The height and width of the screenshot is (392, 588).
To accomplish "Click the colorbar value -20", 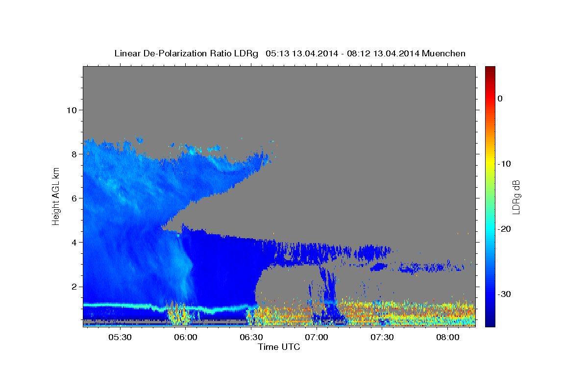I will [504, 229].
